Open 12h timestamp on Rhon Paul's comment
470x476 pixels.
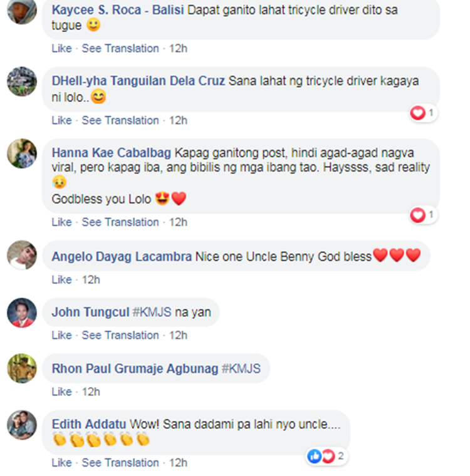91,392
